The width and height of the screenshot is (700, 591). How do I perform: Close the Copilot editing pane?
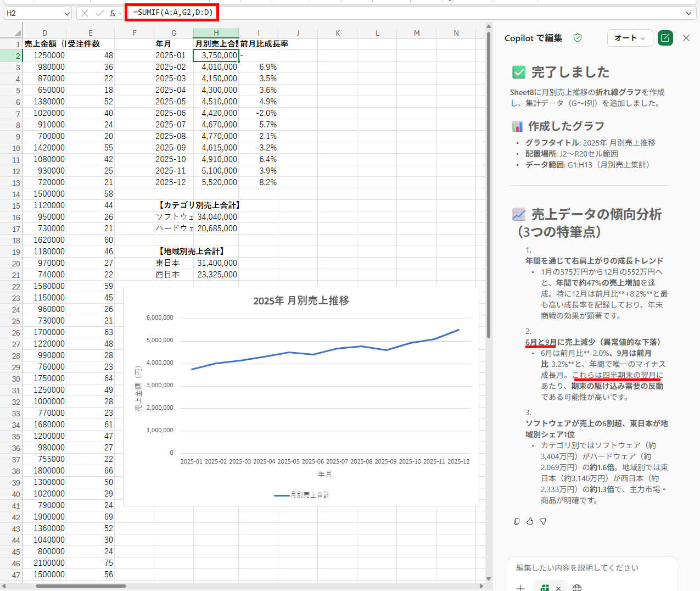coord(686,38)
